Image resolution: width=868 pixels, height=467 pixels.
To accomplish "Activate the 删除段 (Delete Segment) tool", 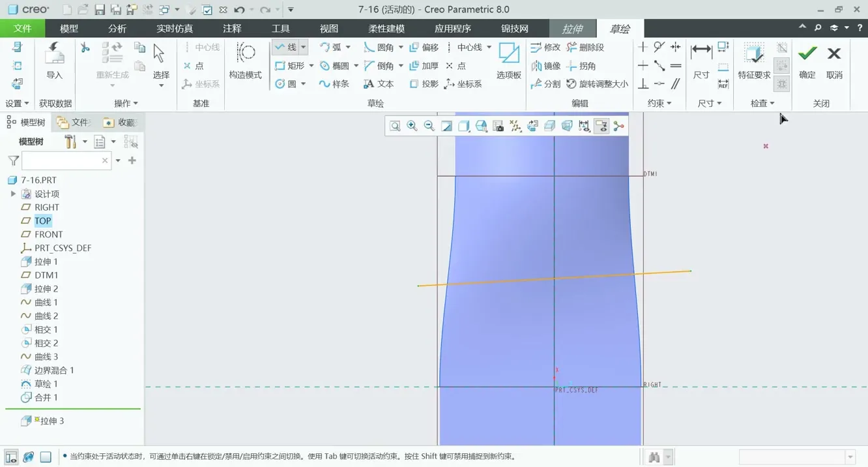I will click(585, 48).
